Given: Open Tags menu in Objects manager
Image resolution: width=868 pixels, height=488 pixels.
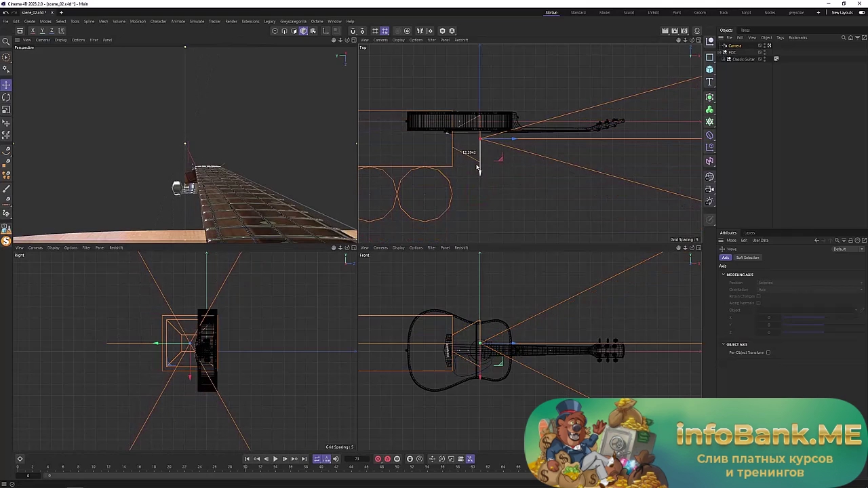Looking at the screenshot, I should [780, 38].
